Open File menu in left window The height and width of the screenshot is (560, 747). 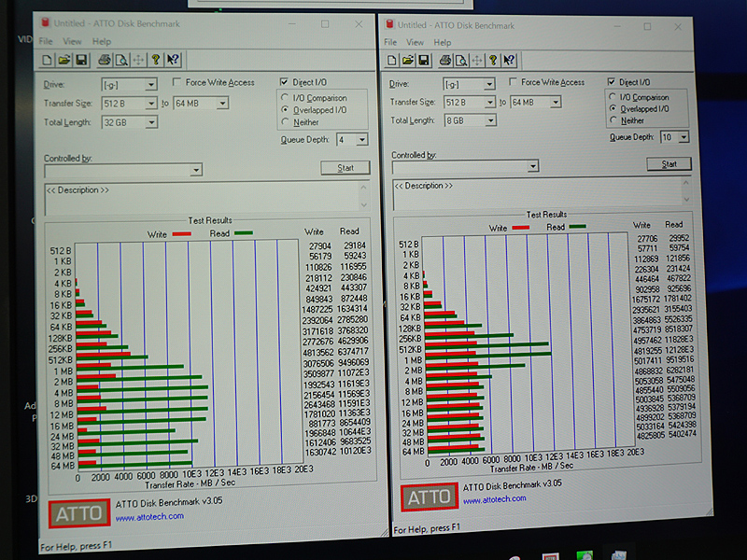coord(46,41)
